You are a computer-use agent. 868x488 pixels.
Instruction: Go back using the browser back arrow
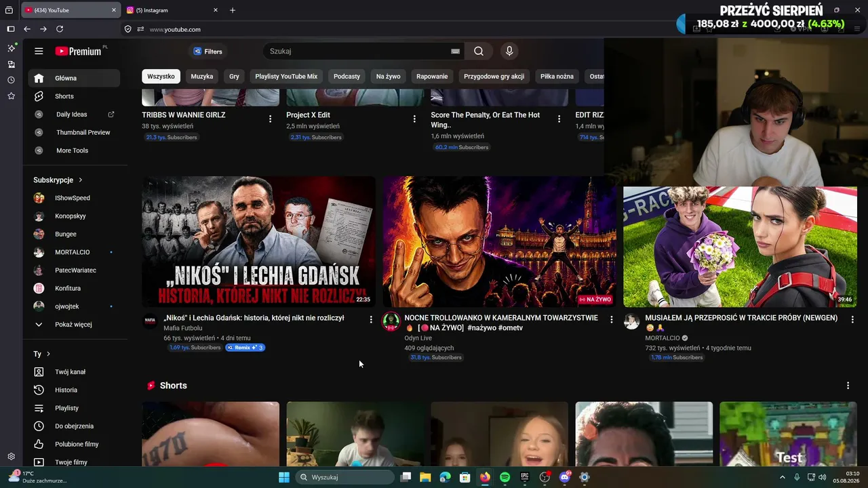point(27,29)
